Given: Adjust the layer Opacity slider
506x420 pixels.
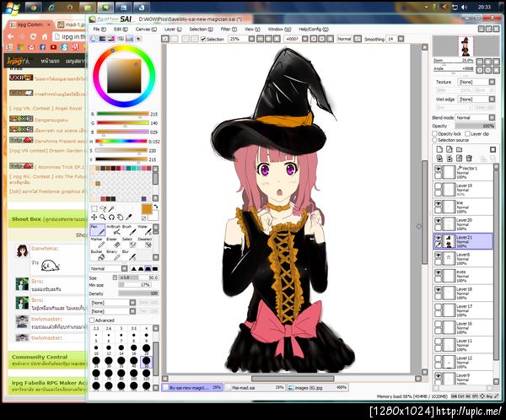Looking at the screenshot, I should pyautogui.click(x=475, y=126).
